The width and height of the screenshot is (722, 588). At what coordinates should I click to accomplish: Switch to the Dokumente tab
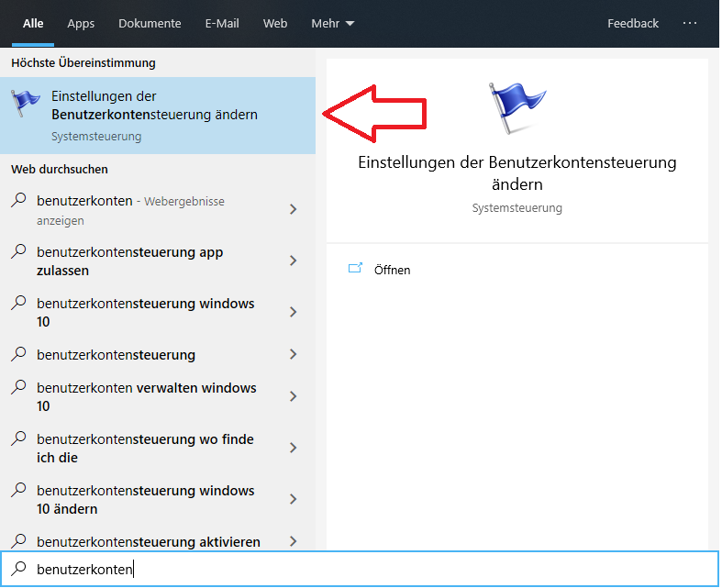(x=150, y=24)
